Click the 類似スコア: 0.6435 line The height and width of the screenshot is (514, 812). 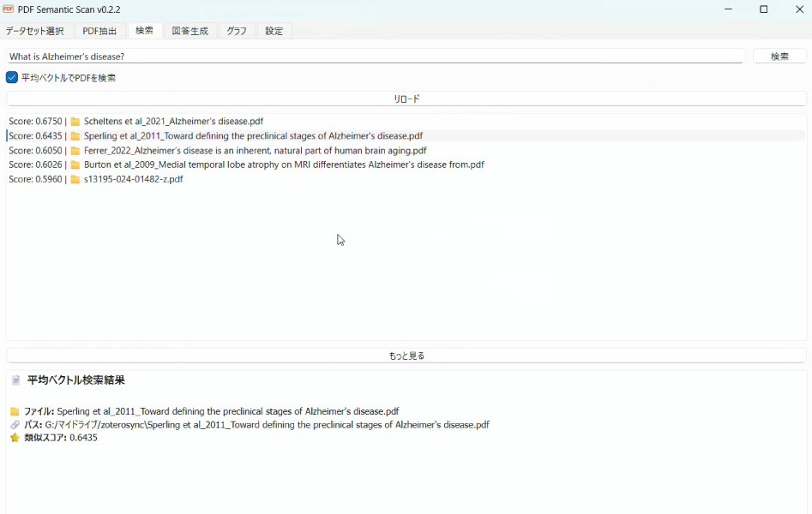click(x=61, y=438)
